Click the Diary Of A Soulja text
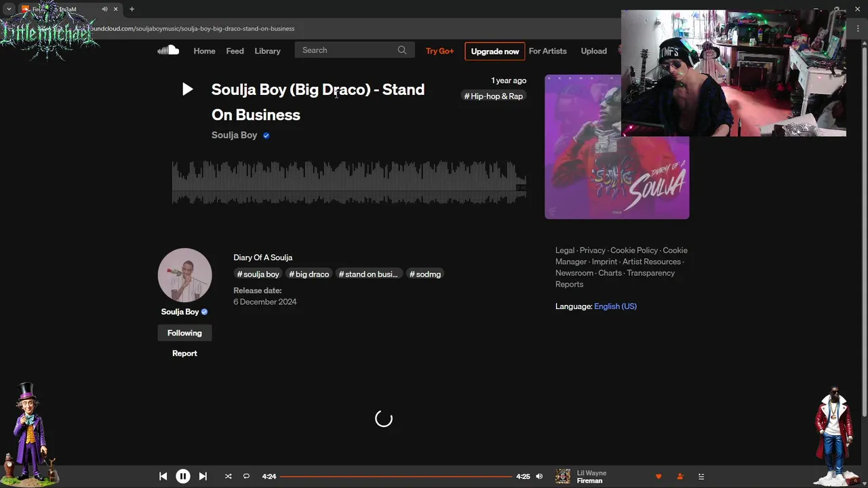The image size is (868, 488). [x=263, y=258]
